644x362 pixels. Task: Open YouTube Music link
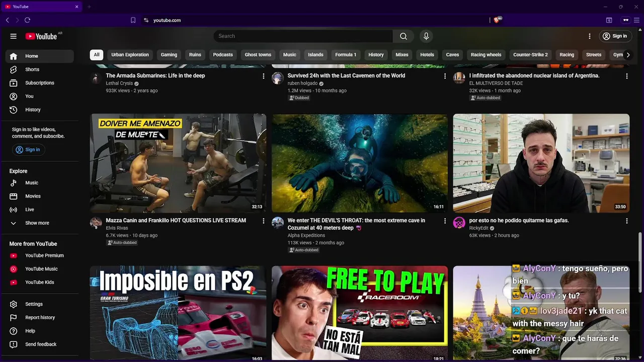click(x=40, y=269)
